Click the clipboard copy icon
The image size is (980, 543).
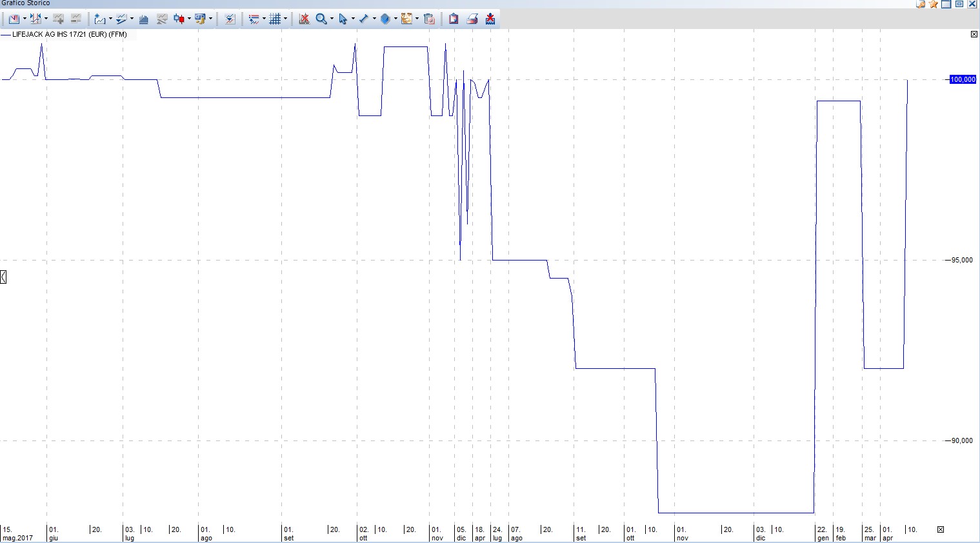[x=454, y=19]
